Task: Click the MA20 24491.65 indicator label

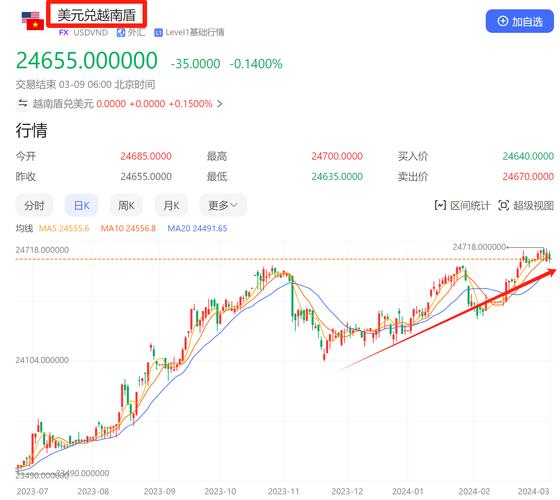Action: (x=197, y=228)
